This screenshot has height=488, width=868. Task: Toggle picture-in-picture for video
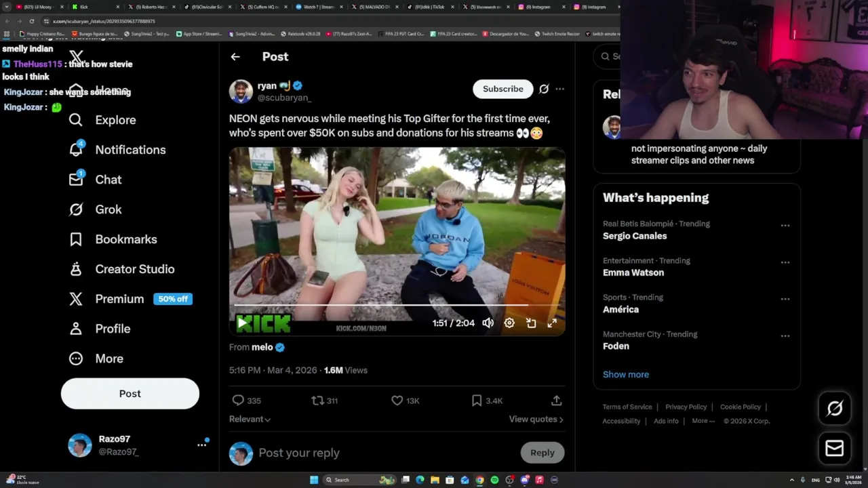tap(531, 323)
